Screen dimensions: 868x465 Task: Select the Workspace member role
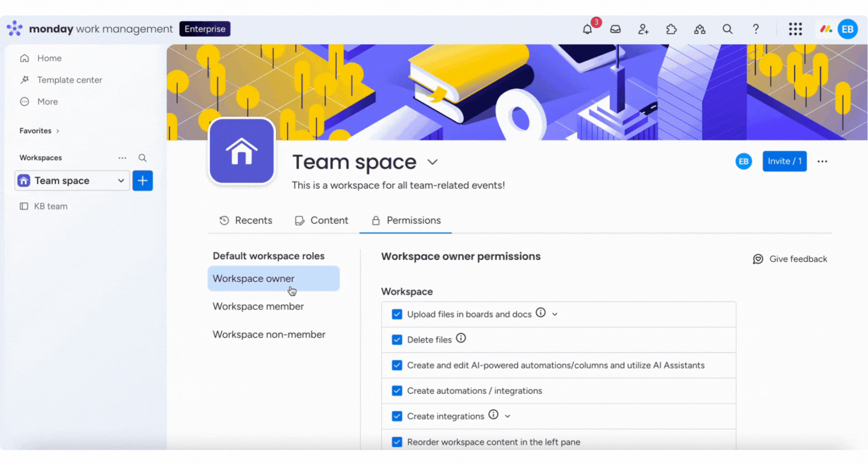258,306
